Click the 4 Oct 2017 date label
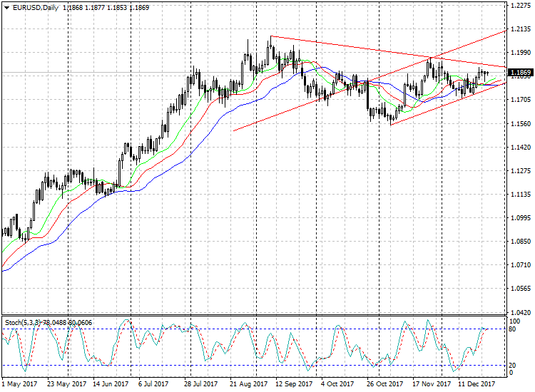 337,384
